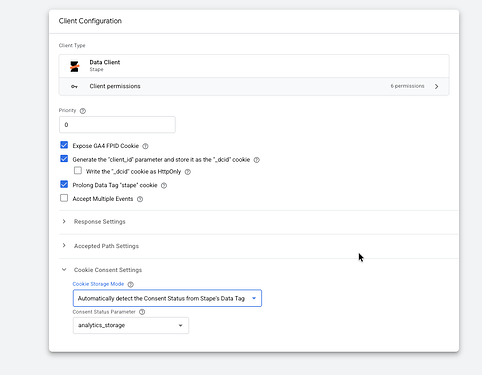Screen dimensions: 482x375
Task: Click the 'Cookie Storage Mode' label
Action: coord(98,284)
